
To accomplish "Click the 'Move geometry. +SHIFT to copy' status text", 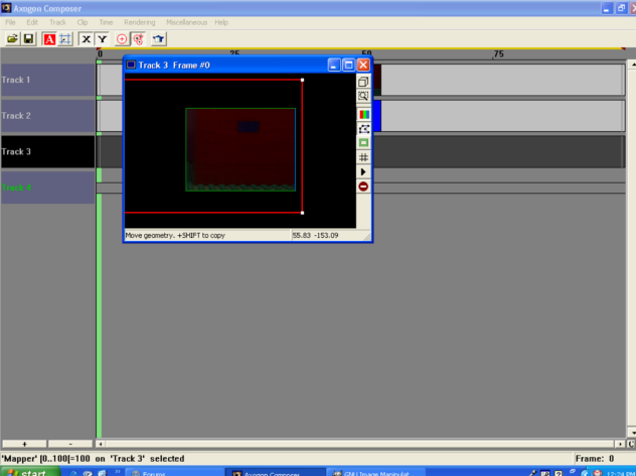I will (175, 236).
